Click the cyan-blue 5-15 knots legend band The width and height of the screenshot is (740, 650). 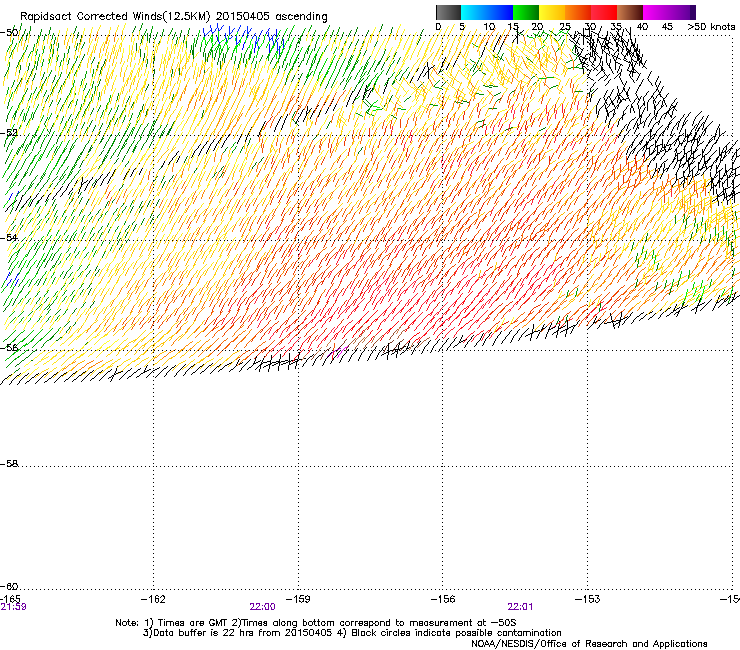tap(487, 12)
